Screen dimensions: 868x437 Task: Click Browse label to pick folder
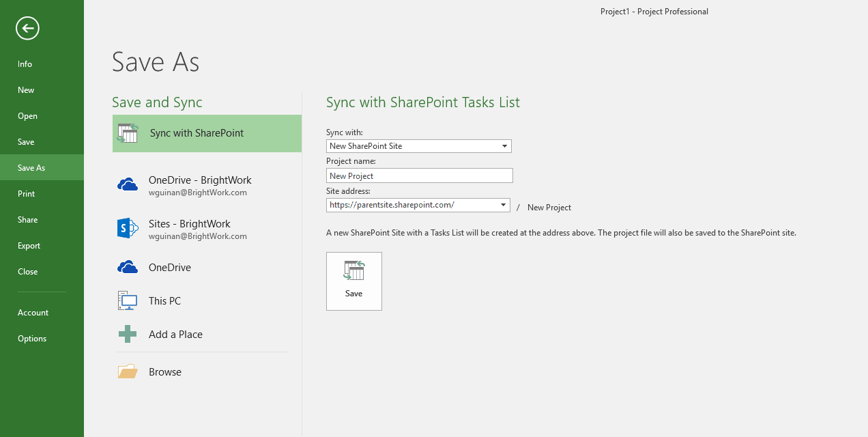165,372
